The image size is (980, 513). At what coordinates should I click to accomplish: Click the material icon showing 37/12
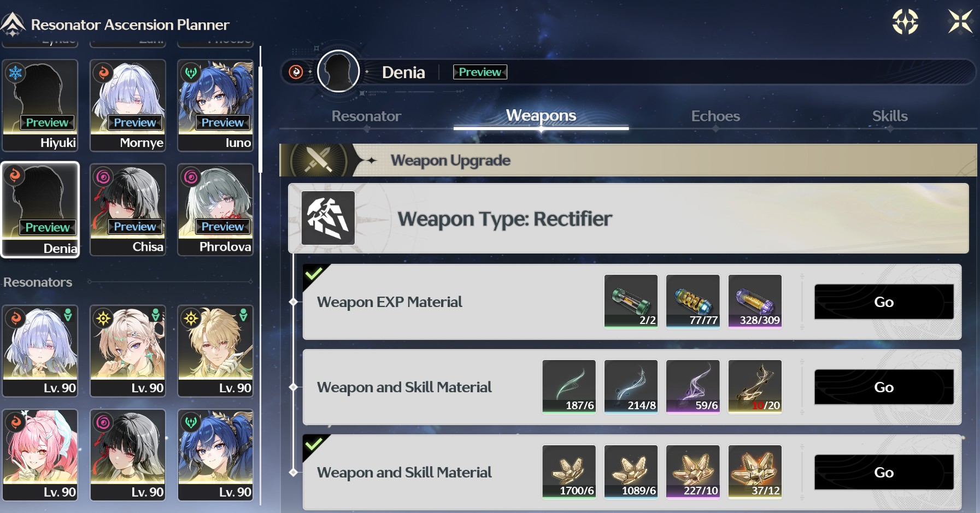755,471
